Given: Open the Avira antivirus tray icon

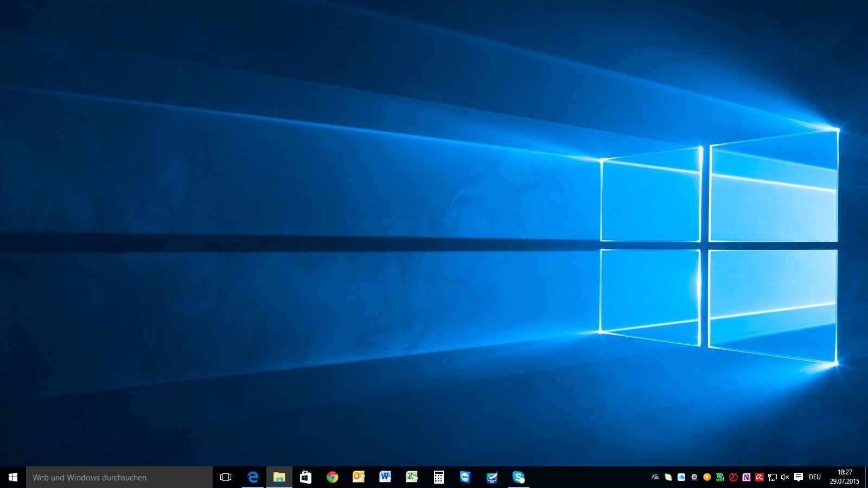Looking at the screenshot, I should [759, 477].
